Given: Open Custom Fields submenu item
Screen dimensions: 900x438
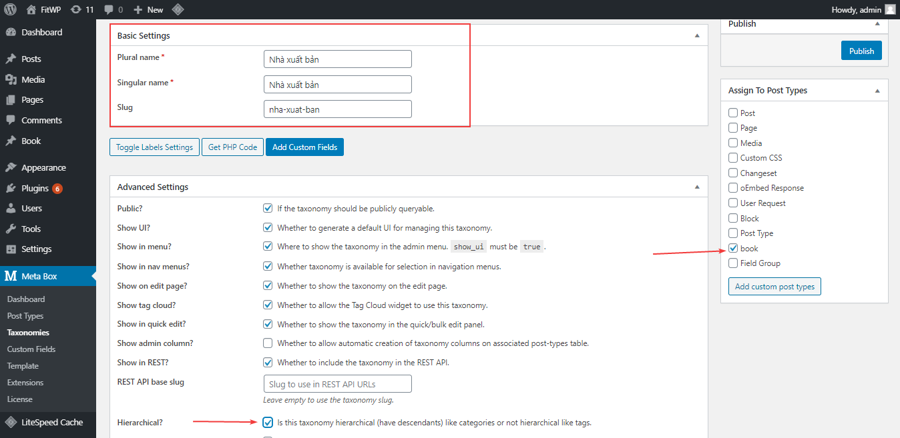Looking at the screenshot, I should [31, 350].
